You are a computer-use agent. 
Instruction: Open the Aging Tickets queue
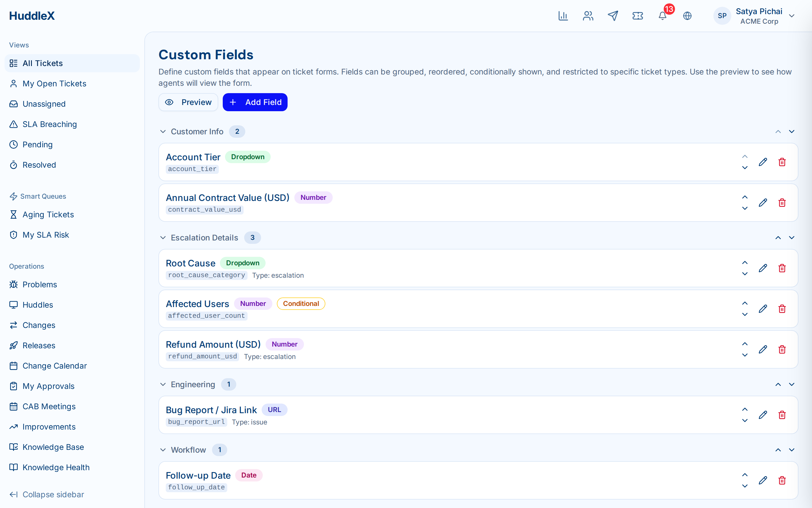point(72,214)
